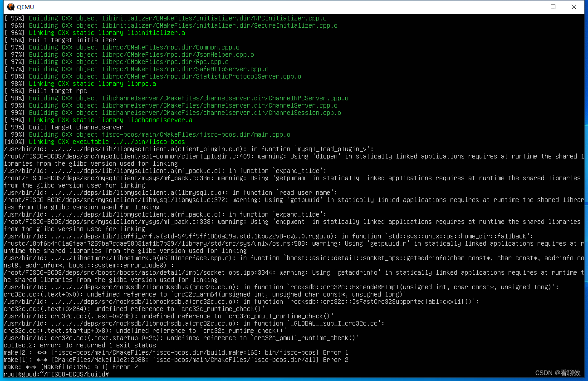The width and height of the screenshot is (588, 381).
Task: Select the fisco-bcos.dir/main.cpp.o build line
Action: tap(147, 134)
